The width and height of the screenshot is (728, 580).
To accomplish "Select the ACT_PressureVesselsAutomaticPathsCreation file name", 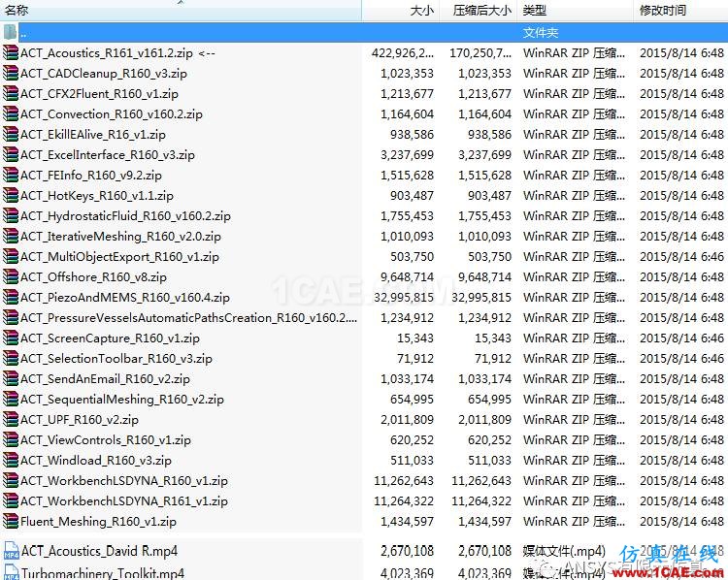I will [x=189, y=318].
